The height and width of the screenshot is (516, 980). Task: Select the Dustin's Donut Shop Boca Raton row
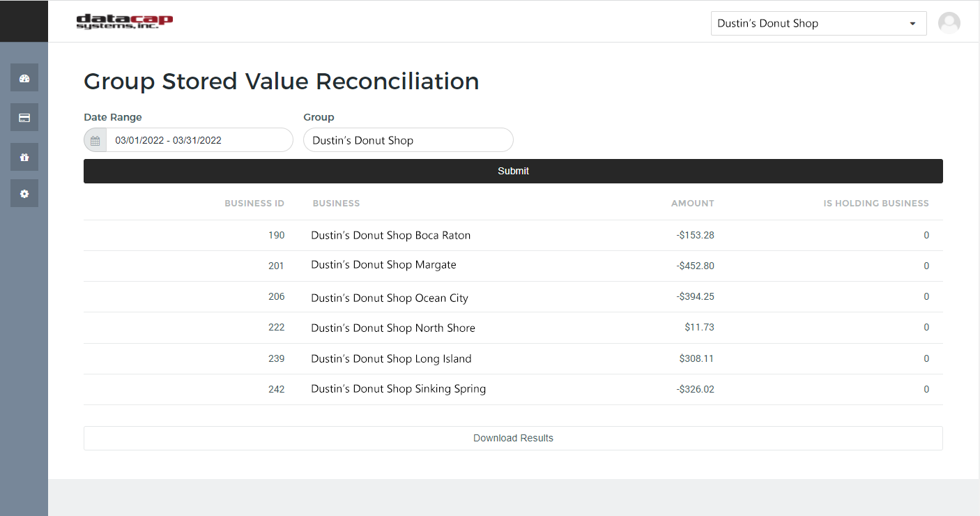click(390, 236)
